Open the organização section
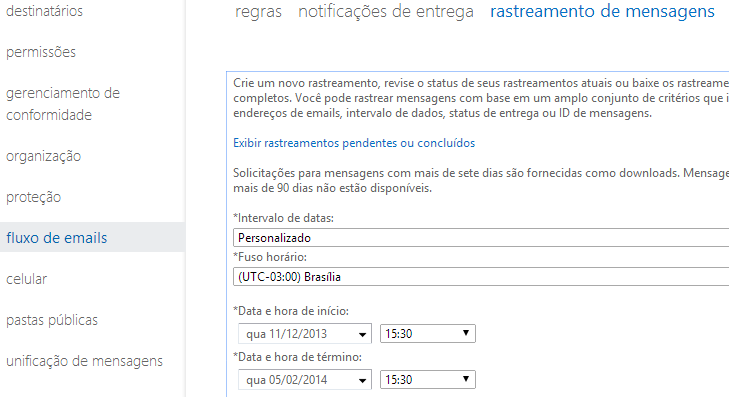The image size is (729, 397). pyautogui.click(x=43, y=156)
